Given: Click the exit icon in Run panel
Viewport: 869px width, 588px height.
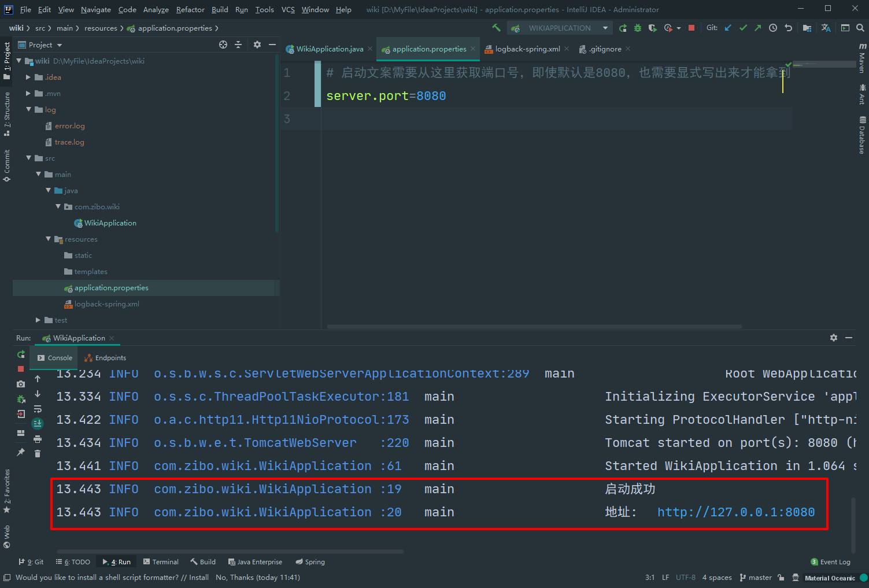Looking at the screenshot, I should [21, 414].
